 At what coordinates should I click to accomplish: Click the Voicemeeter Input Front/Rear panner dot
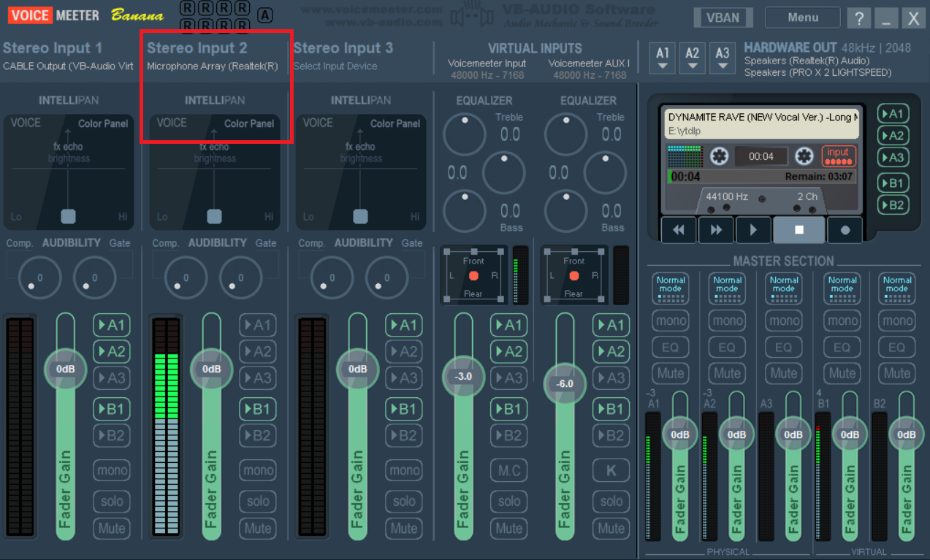[x=473, y=275]
